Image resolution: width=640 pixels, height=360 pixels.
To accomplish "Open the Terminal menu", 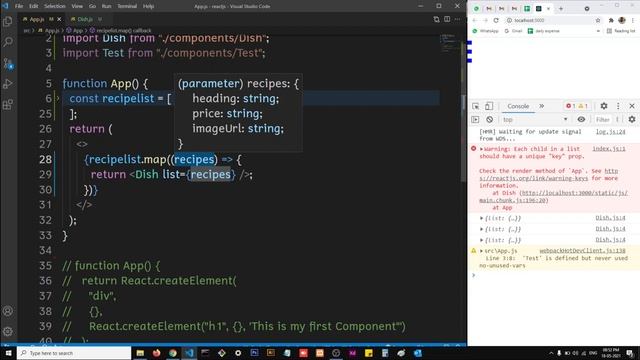I will pyautogui.click(x=127, y=6).
